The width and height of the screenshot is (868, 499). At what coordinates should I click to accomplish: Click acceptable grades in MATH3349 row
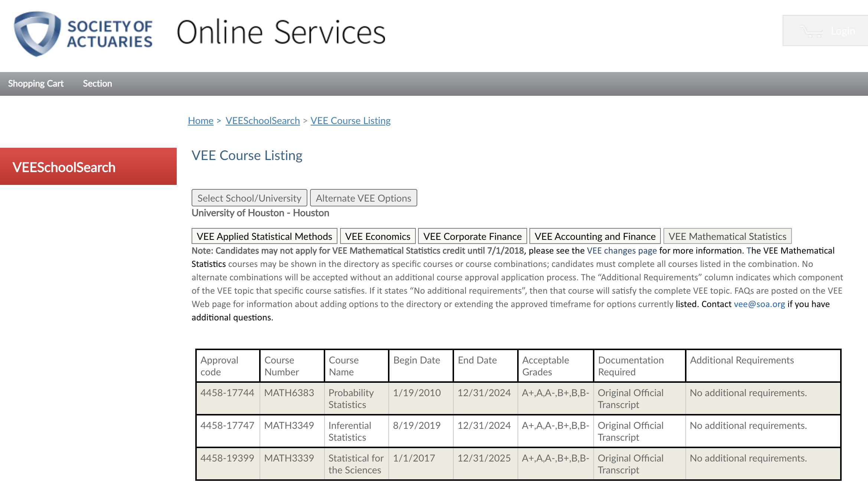[x=555, y=425]
